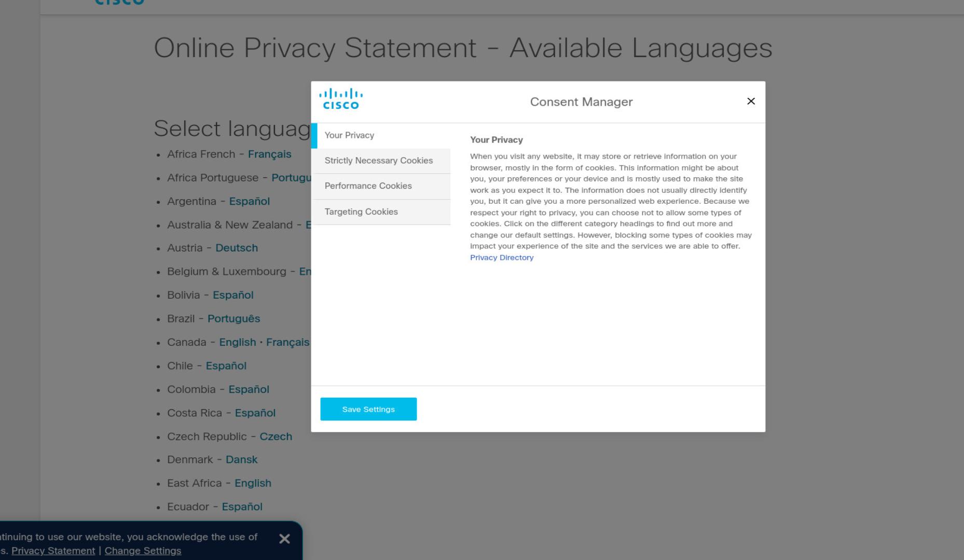Click the Save Settings button
The height and width of the screenshot is (560, 964).
[x=368, y=409]
